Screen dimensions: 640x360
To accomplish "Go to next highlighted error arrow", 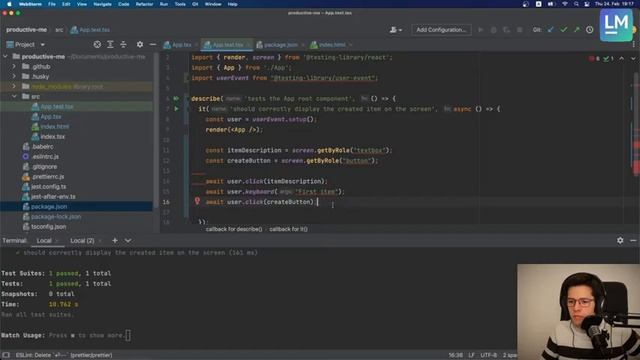I will click(633, 59).
